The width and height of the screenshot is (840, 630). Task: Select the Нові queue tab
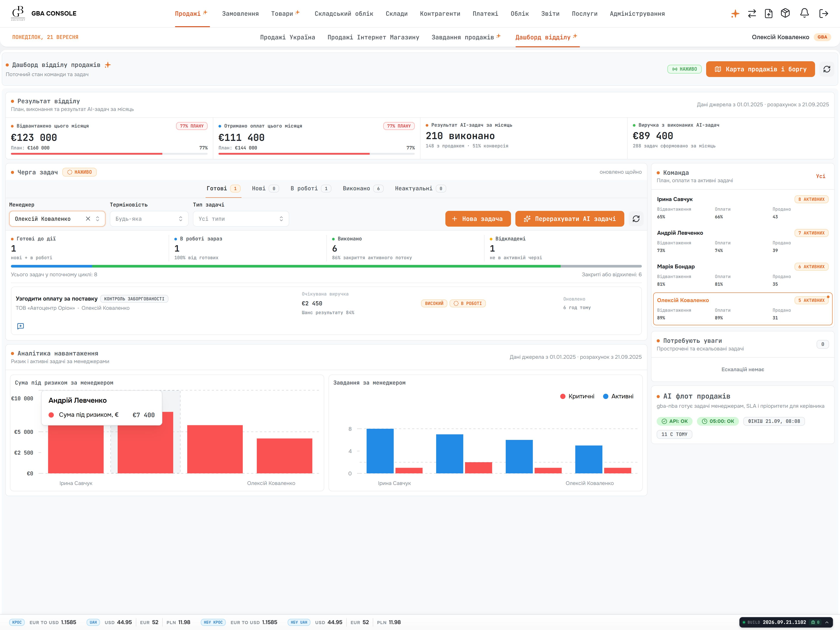point(265,188)
